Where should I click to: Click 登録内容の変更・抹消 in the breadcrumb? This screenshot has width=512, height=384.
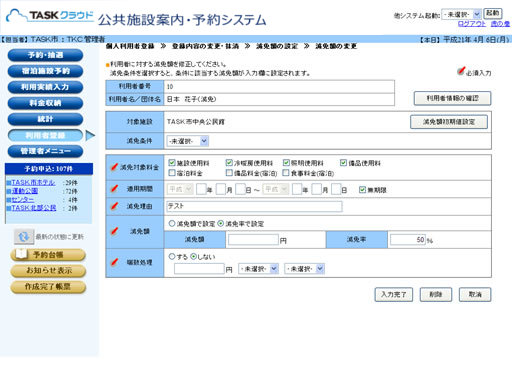(205, 46)
